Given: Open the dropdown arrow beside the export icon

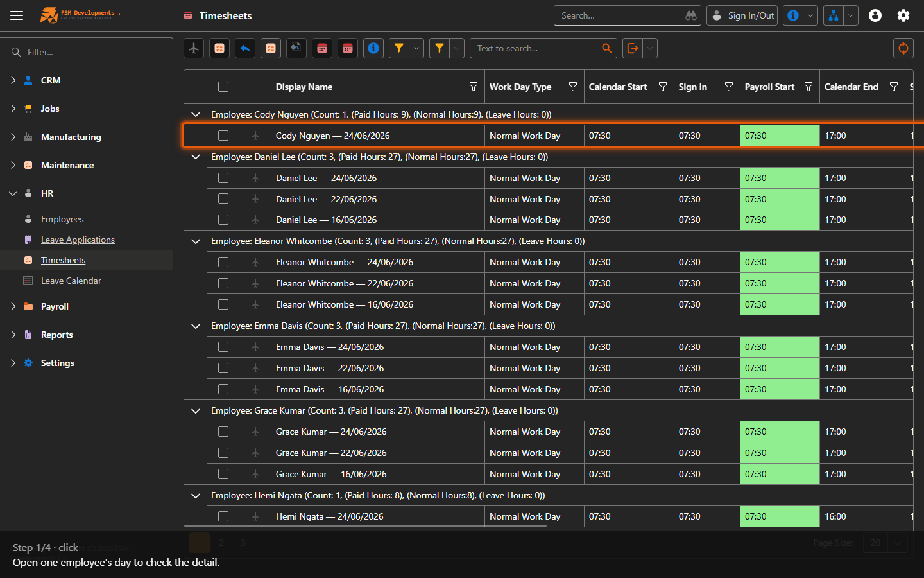Looking at the screenshot, I should [650, 48].
